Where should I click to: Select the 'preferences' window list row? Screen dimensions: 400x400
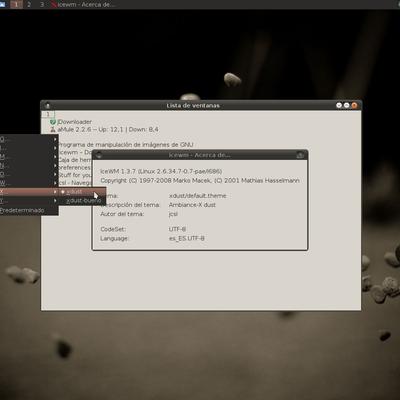click(75, 167)
